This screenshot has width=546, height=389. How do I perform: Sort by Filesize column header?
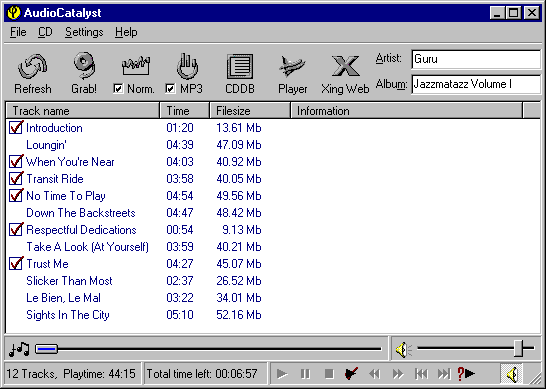250,111
